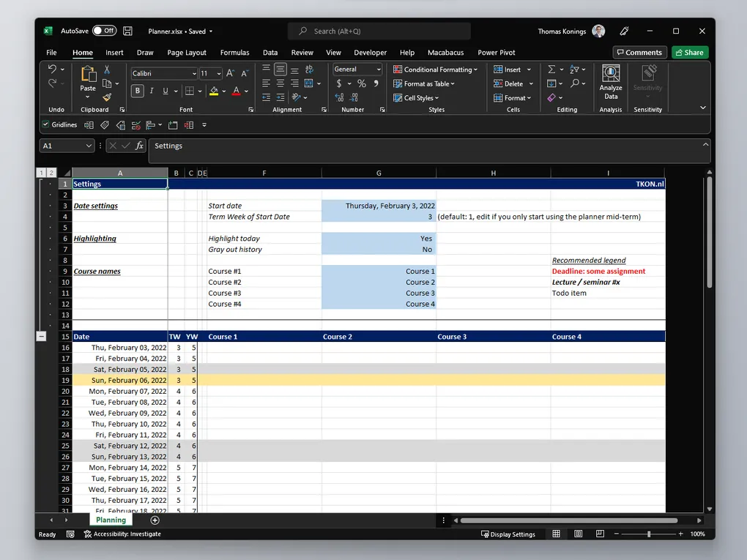747x560 pixels.
Task: Open Conditional Formatting options
Action: pyautogui.click(x=436, y=69)
